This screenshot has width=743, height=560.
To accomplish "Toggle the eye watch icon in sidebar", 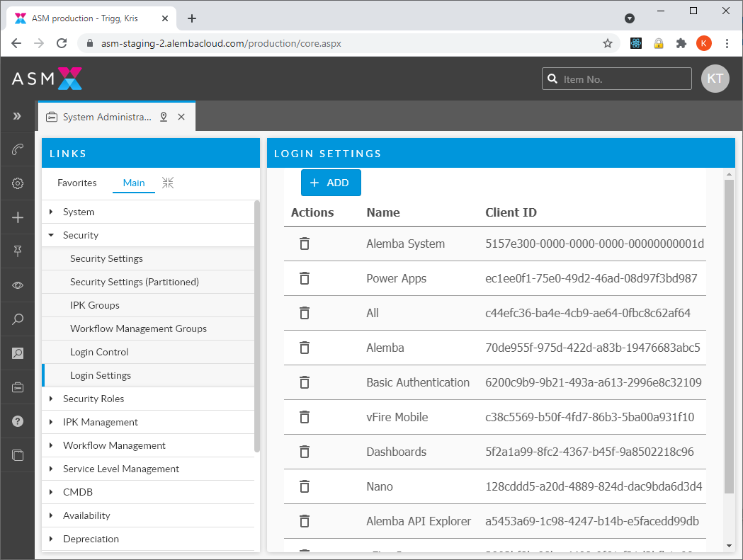I will point(18,285).
